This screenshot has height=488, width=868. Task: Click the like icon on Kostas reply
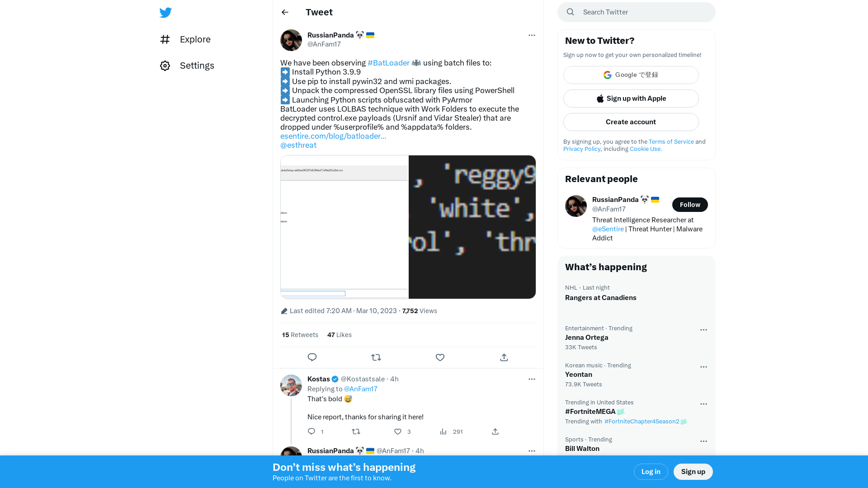pos(398,432)
